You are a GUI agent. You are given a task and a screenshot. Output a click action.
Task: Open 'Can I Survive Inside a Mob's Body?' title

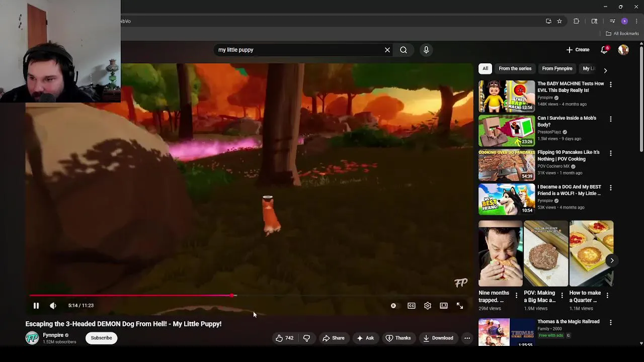[567, 121]
